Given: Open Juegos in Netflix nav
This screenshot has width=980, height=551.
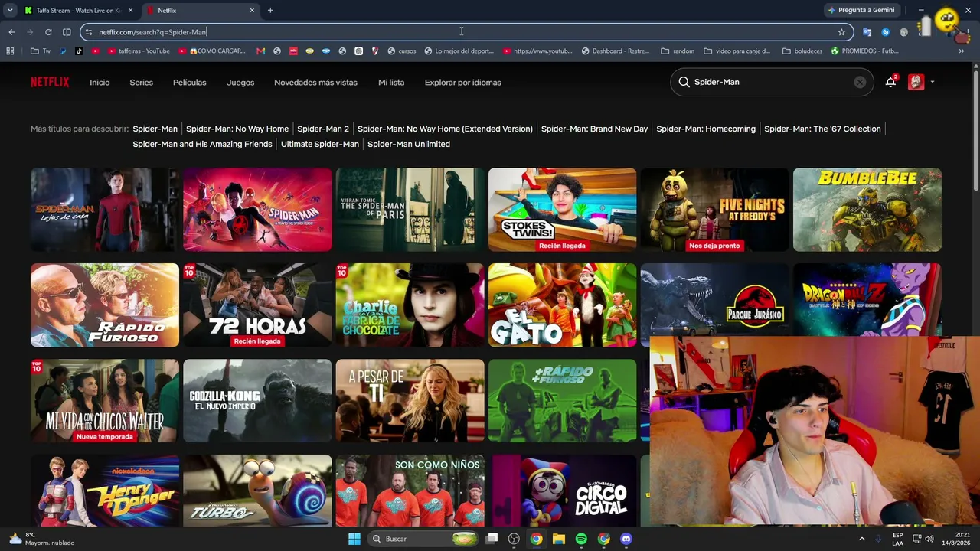Looking at the screenshot, I should (x=240, y=82).
